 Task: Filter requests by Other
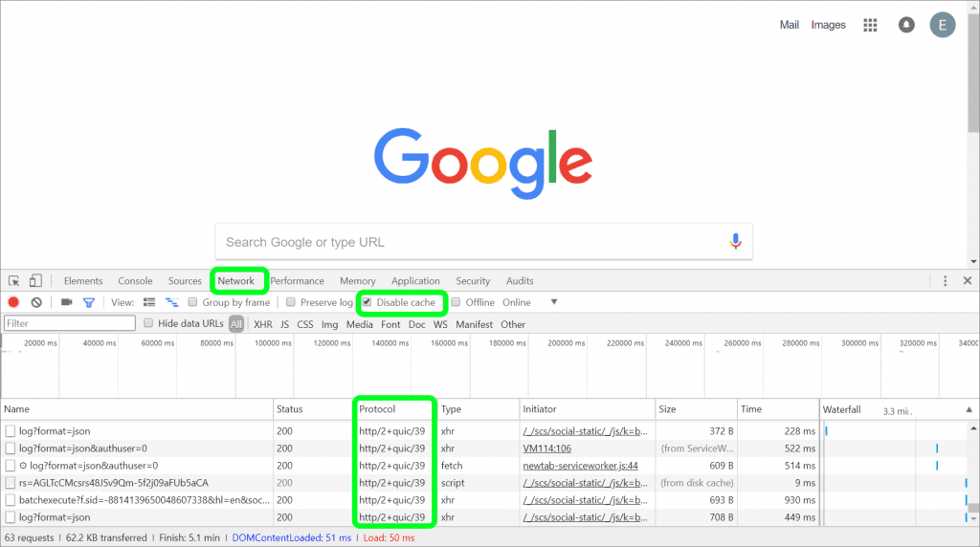click(x=513, y=324)
